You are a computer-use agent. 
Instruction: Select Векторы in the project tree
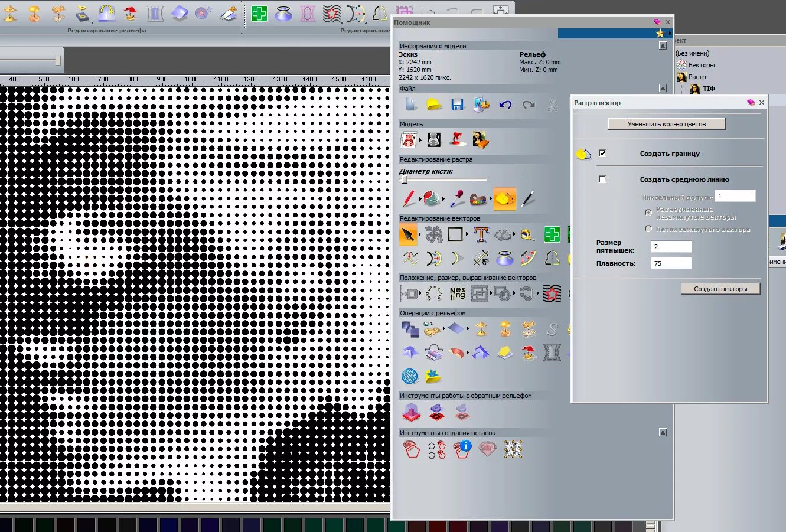pos(702,65)
